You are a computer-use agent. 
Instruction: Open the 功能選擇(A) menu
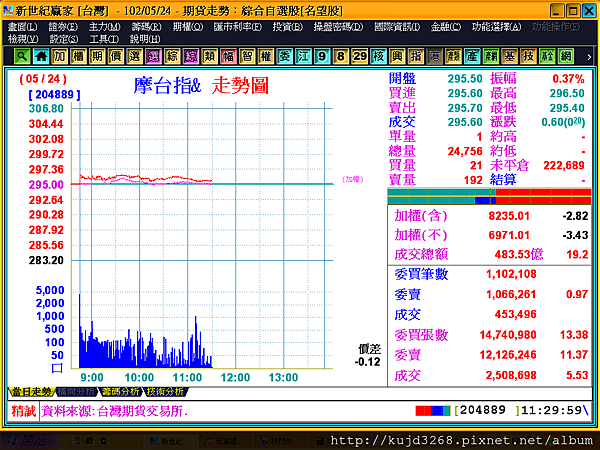497,27
